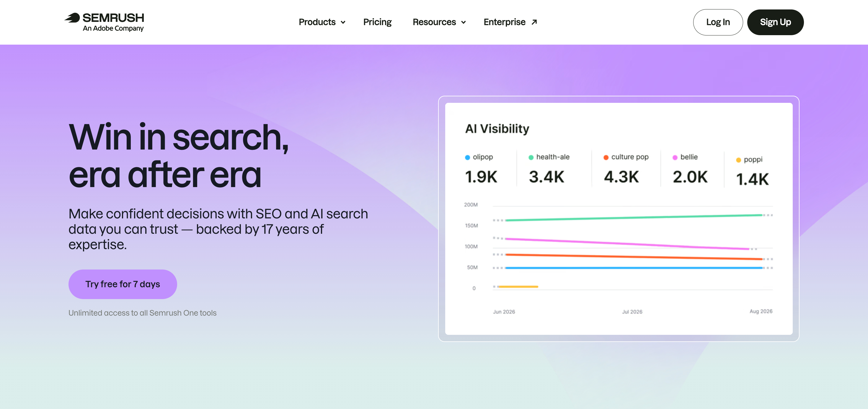Click the 100M axis label
Viewport: 868px width, 409px height.
pos(471,246)
